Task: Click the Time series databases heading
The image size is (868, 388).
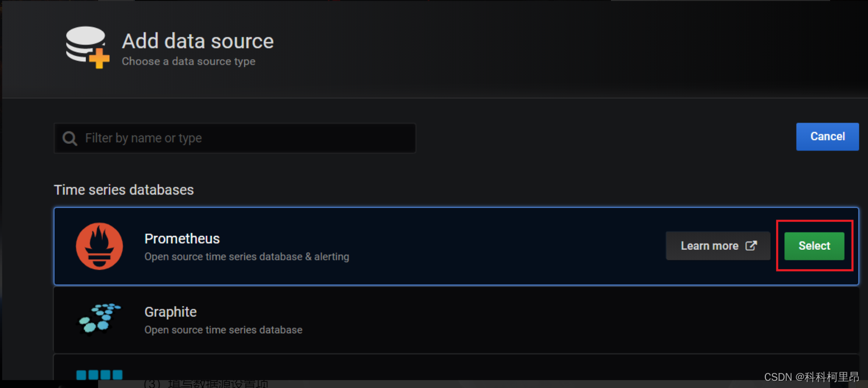Action: pyautogui.click(x=124, y=190)
